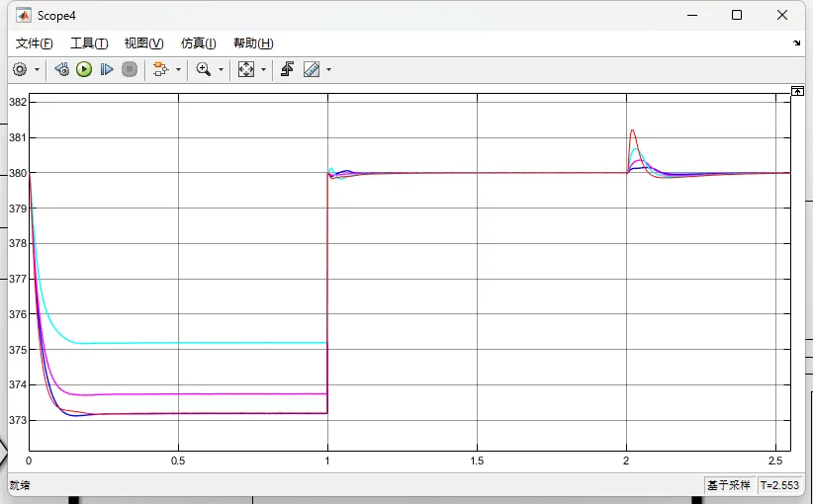Click the 382 y-axis label
This screenshot has width=813, height=504.
pos(18,102)
